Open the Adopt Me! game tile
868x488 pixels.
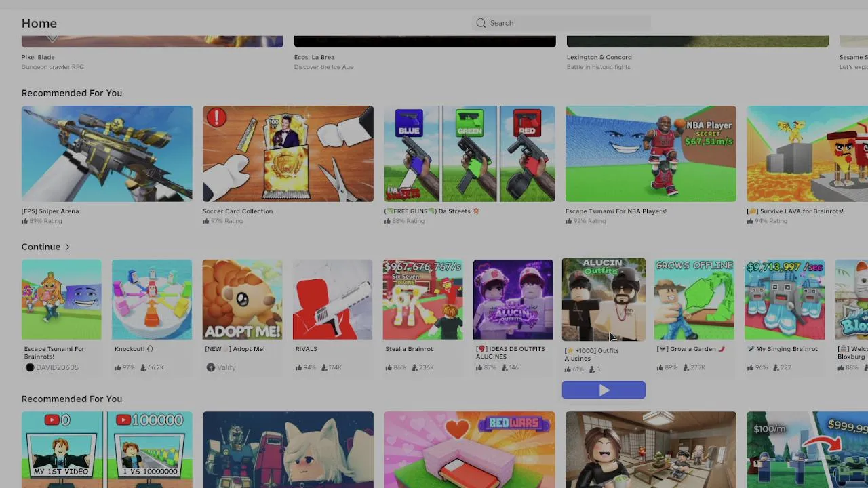pos(242,300)
